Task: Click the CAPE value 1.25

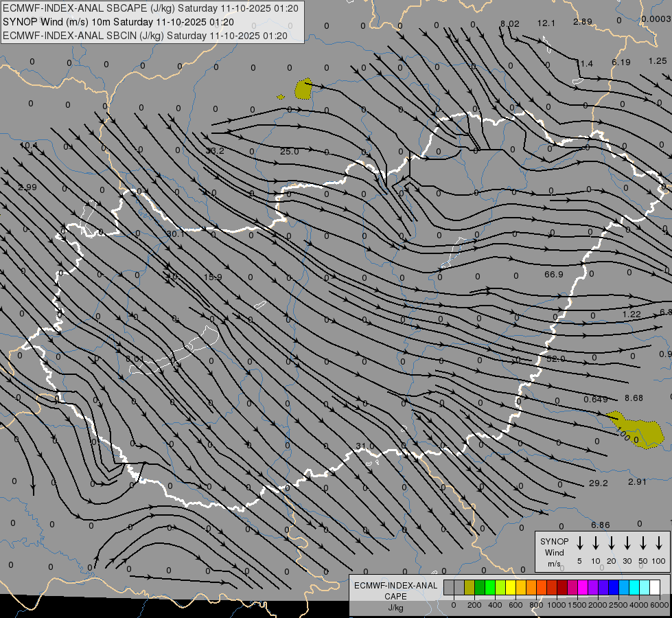Action: 658,61
